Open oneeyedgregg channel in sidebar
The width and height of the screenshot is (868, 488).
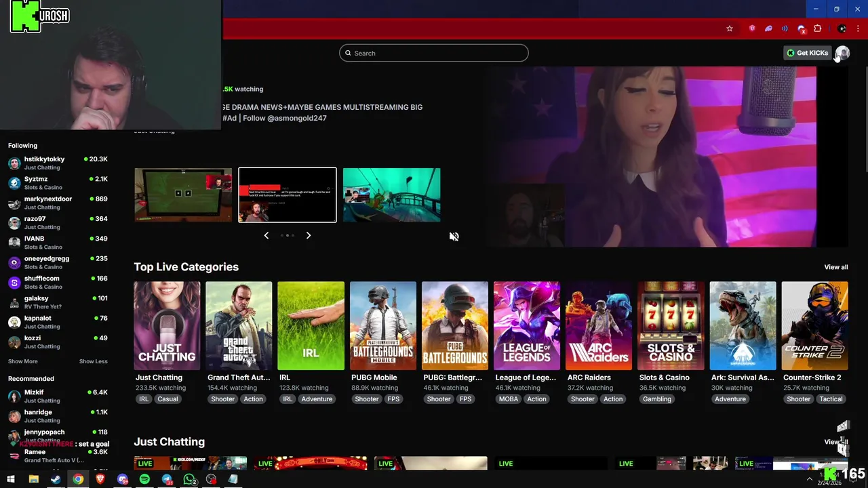coord(58,262)
